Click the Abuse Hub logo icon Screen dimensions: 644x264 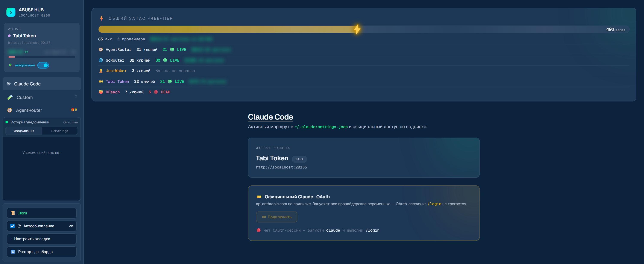[x=11, y=12]
